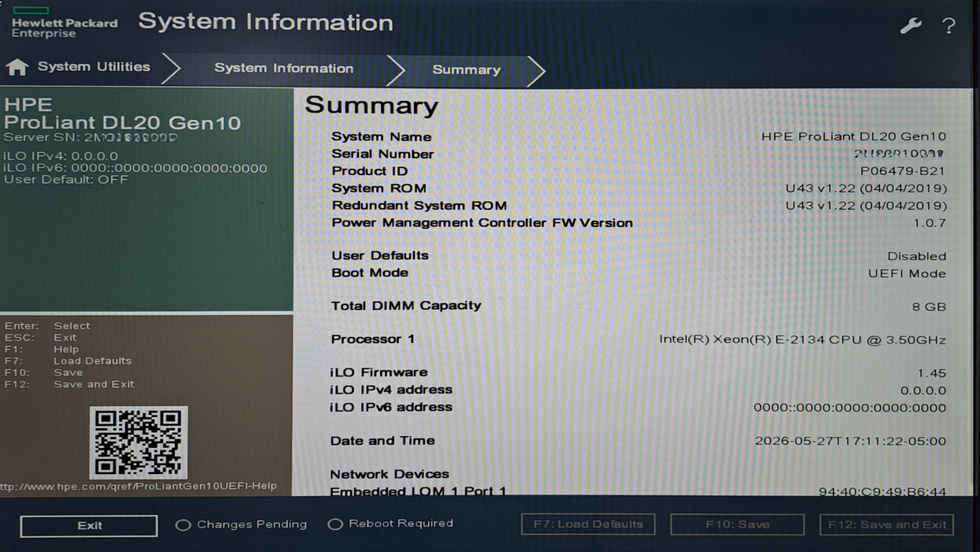Click the F7: Load Defaults button

click(x=588, y=524)
